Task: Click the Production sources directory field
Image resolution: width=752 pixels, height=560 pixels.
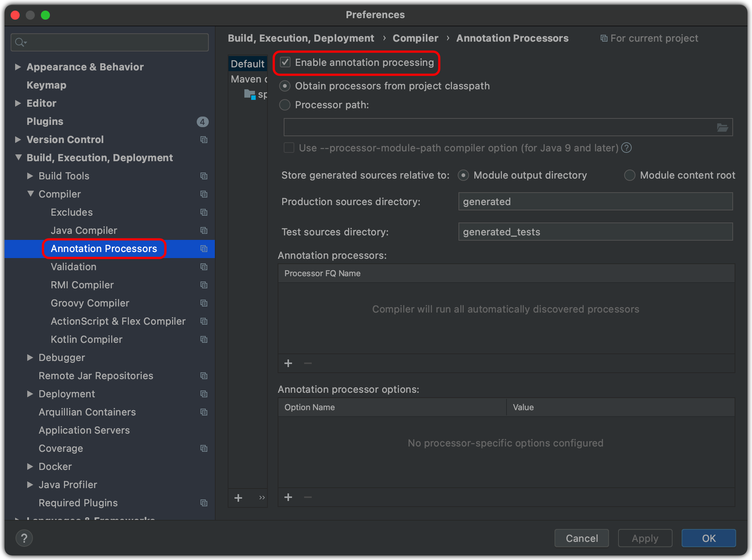Action: point(595,201)
